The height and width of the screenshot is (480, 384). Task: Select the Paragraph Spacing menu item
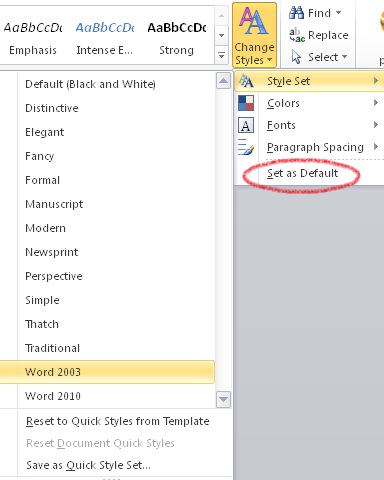tap(310, 147)
